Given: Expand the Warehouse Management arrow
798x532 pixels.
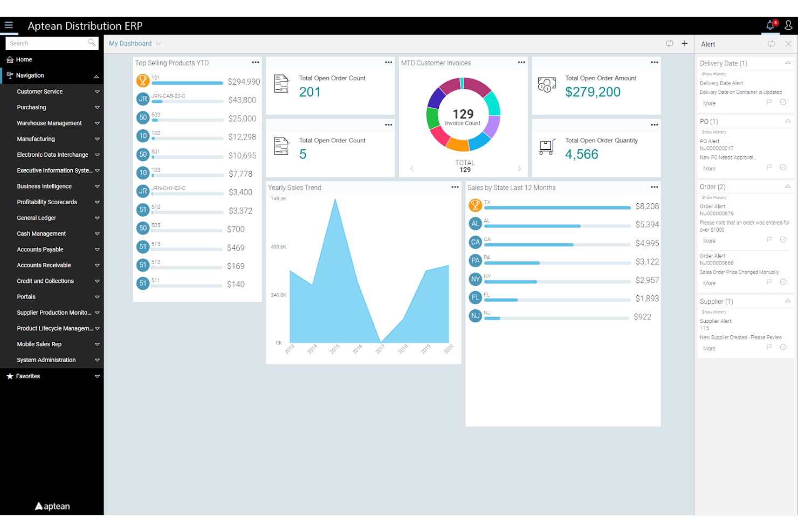Looking at the screenshot, I should (97, 123).
